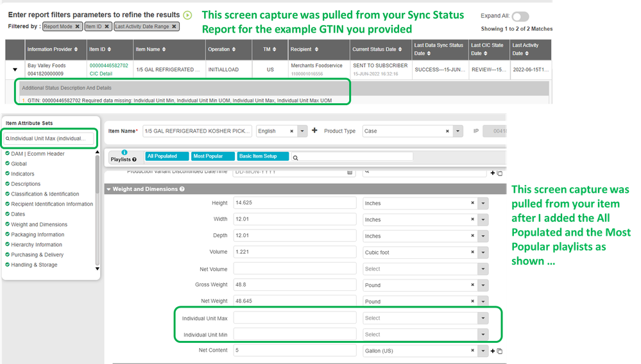Viewport: 641px width, 364px height.
Task: Open Individual Unit Max unit dropdown
Action: (483, 318)
